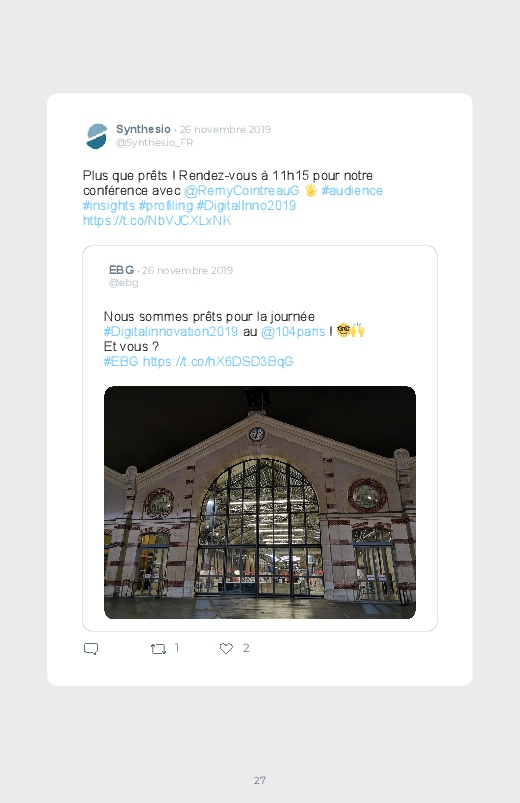520x803 pixels.
Task: Open the t.co/NbVJCXLxNK link
Action: coord(157,220)
